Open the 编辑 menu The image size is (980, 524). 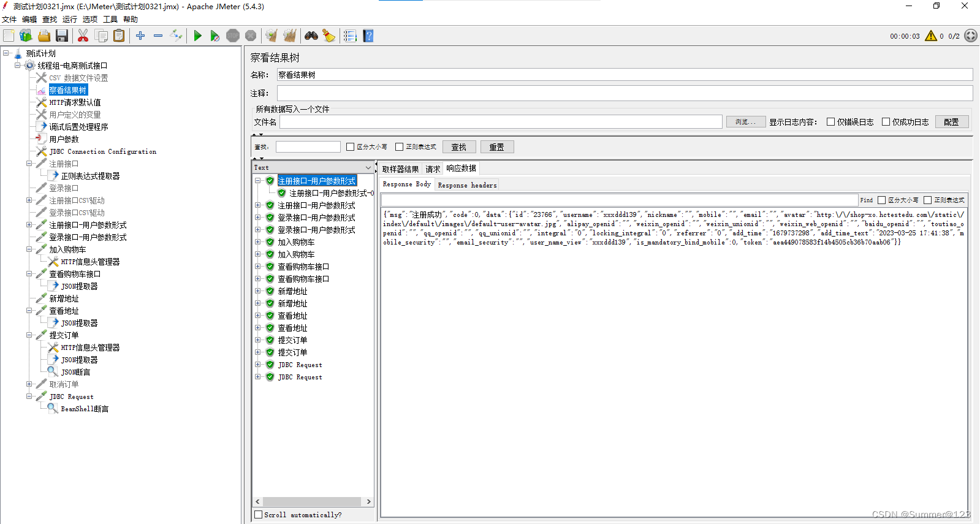pos(29,20)
